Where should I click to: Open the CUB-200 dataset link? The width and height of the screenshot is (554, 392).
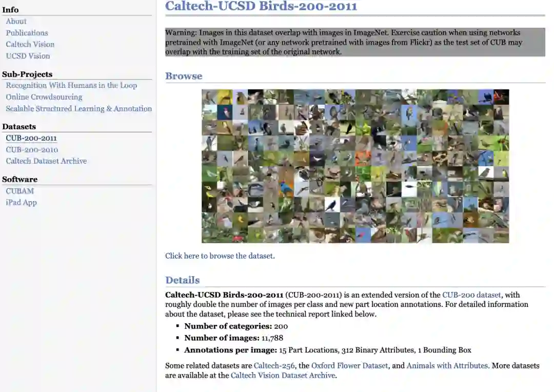point(471,295)
